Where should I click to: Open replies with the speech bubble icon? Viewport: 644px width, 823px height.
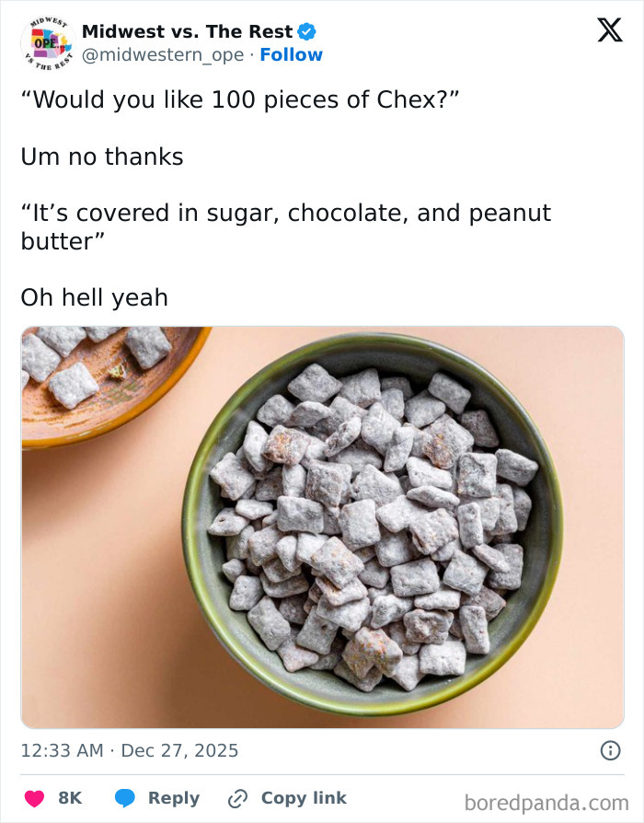point(124,798)
